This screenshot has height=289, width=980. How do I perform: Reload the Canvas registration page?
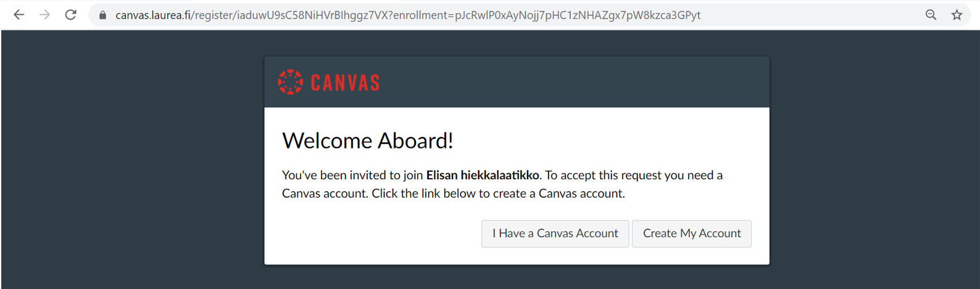click(71, 15)
